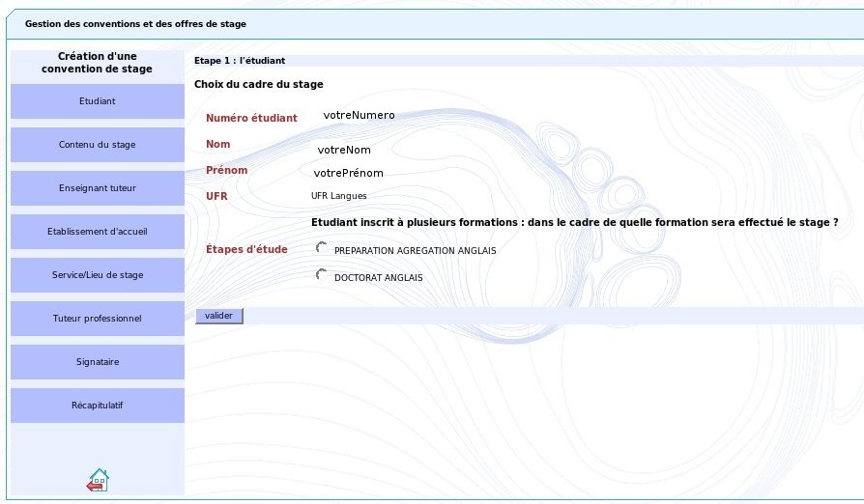Click the home icon with red arrow
Viewport: 864px width, 504px height.
98,480
